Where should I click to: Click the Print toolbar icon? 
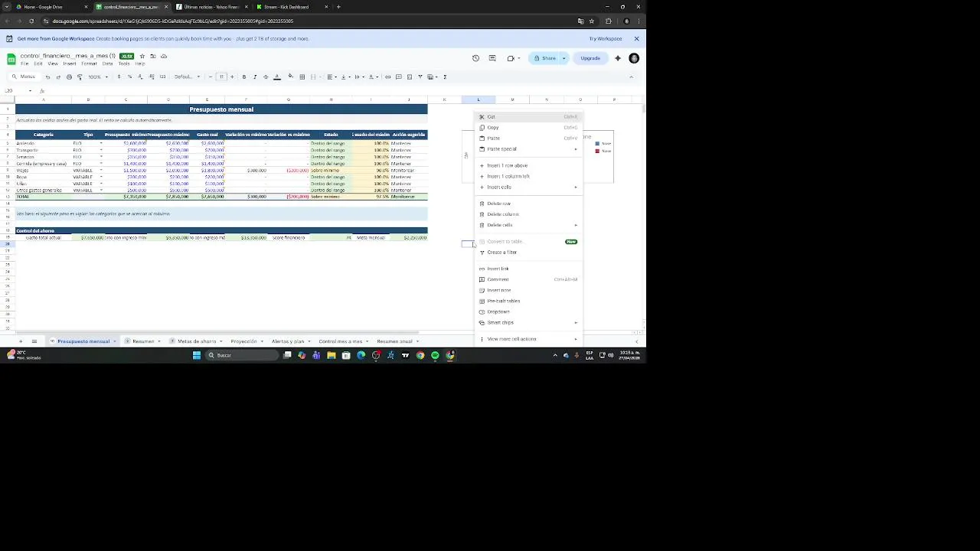69,77
